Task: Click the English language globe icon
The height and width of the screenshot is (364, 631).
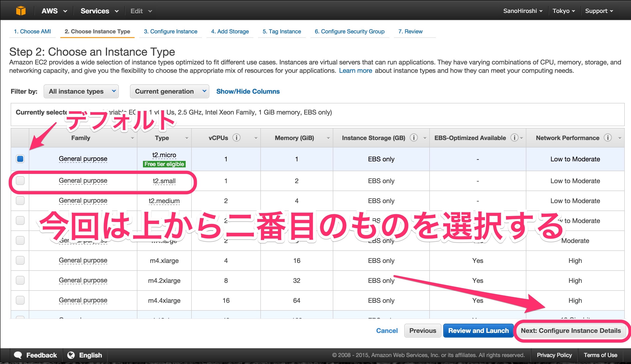Action: (71, 355)
